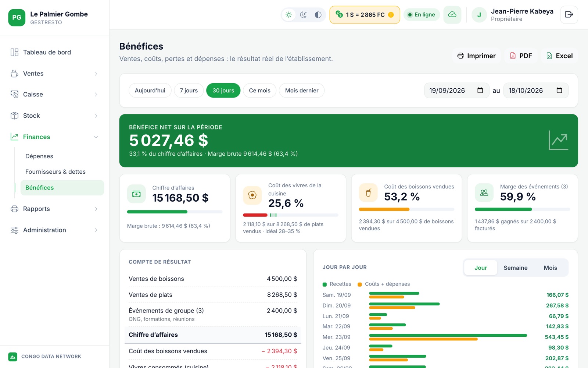Expand the Stock menu chevron
588x368 pixels.
coord(96,116)
